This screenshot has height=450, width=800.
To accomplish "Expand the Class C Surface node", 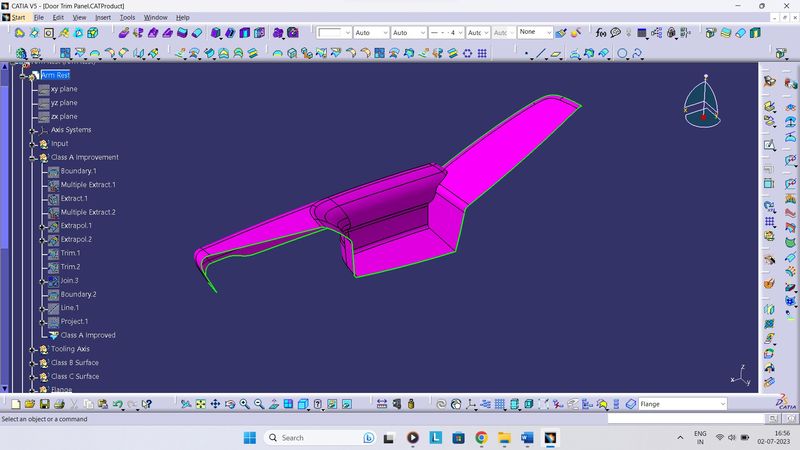I will point(33,378).
